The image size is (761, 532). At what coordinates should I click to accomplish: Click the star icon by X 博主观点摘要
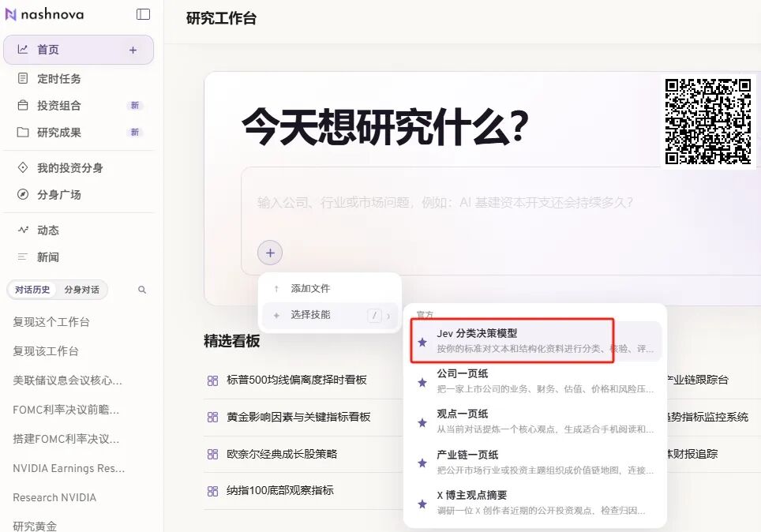point(422,504)
